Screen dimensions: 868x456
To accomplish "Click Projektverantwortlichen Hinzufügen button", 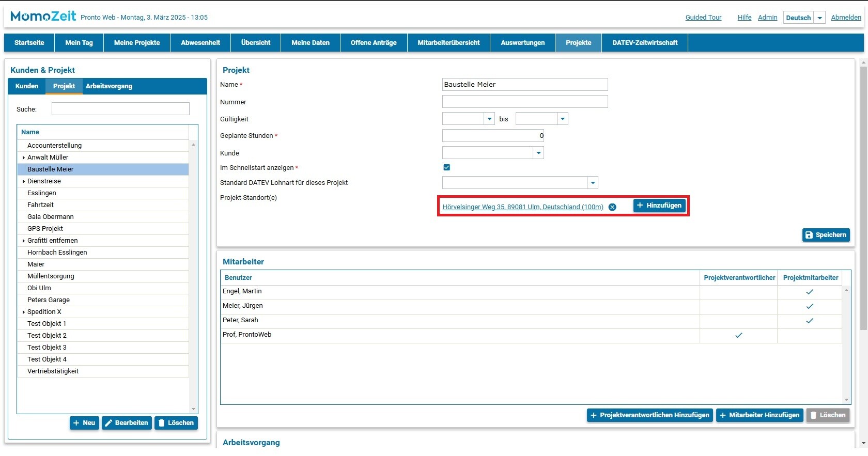I will 649,415.
